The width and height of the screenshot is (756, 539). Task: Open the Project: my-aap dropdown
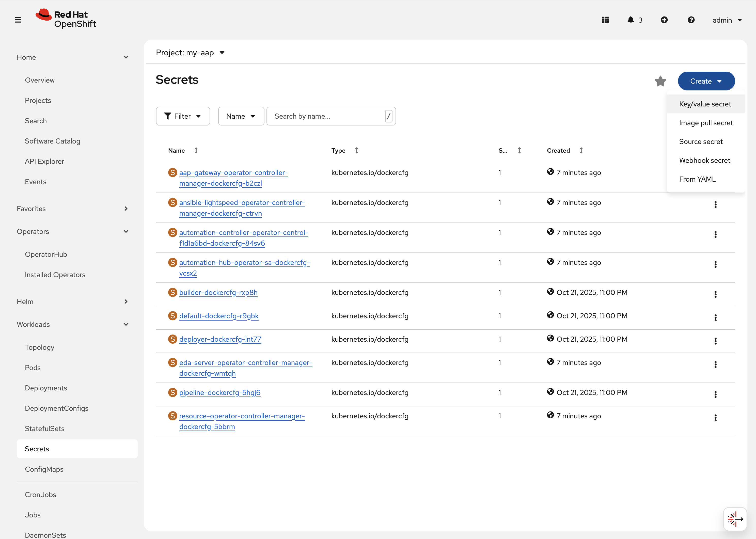click(x=190, y=53)
